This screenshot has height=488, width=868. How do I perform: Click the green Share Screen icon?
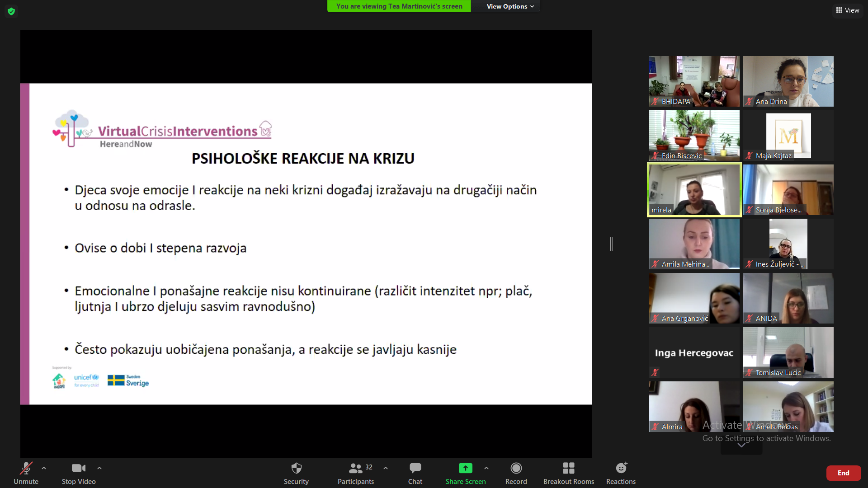coord(465,469)
